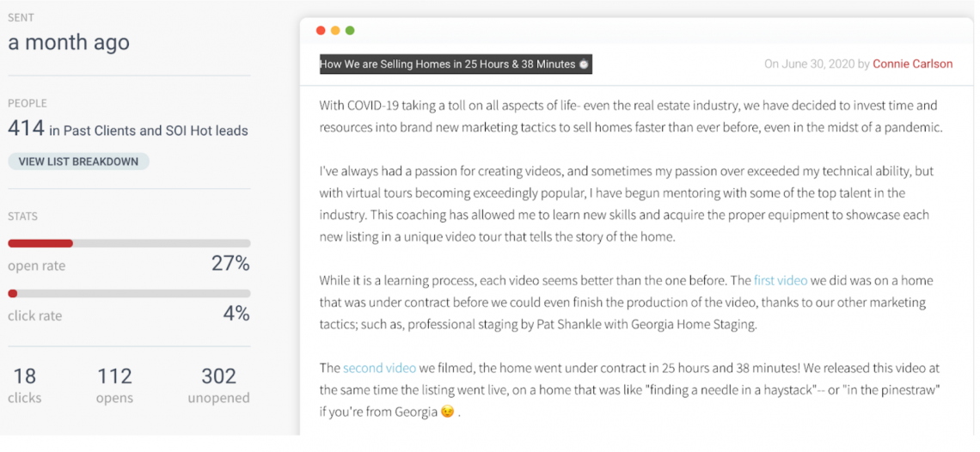The height and width of the screenshot is (452, 980).
Task: Click the winking emoji after Georgia
Action: point(447,413)
